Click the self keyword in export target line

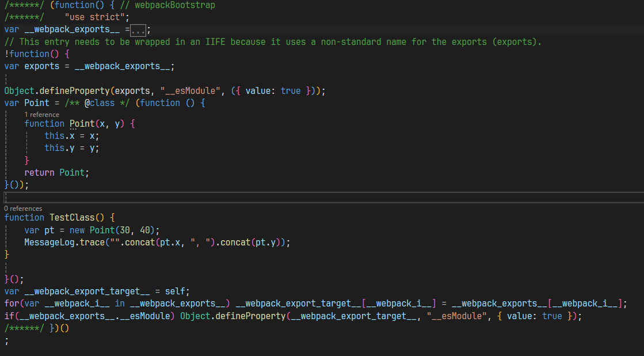pyautogui.click(x=177, y=291)
